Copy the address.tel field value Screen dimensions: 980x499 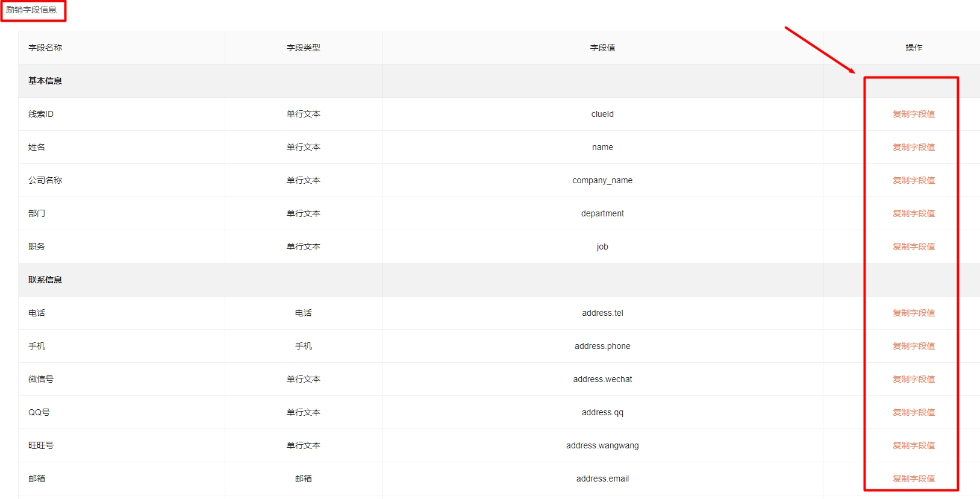913,313
